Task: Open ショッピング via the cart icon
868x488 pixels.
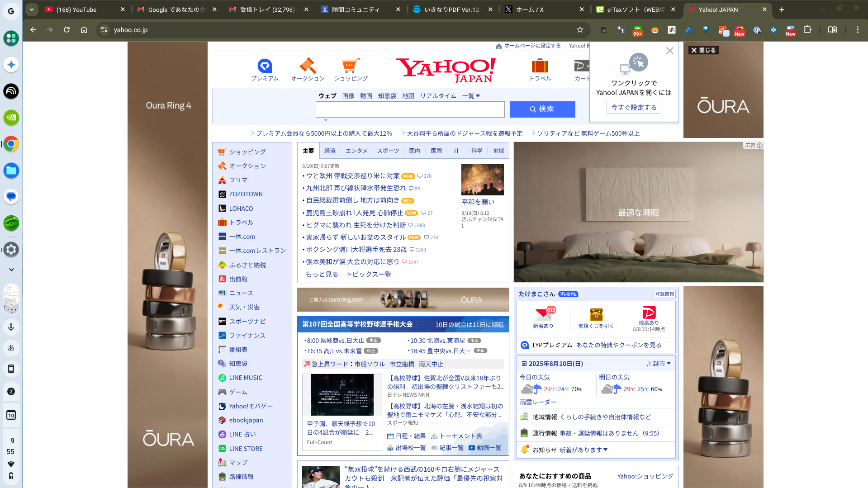Action: (x=351, y=66)
